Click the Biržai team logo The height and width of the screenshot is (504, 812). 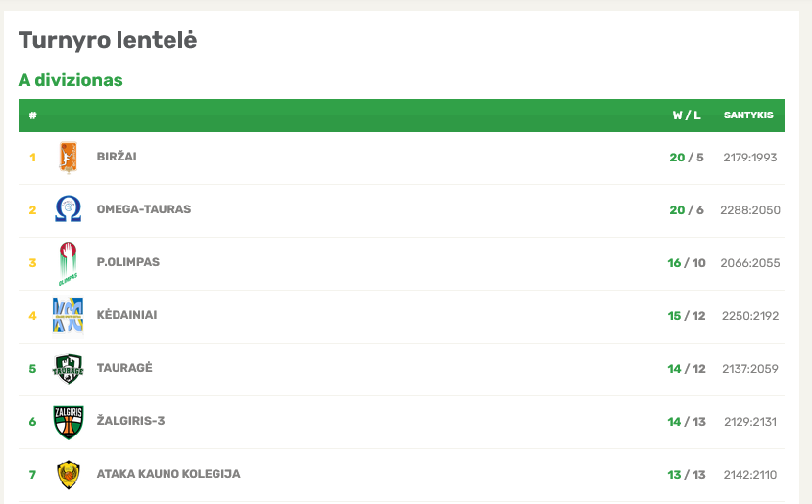tap(68, 158)
